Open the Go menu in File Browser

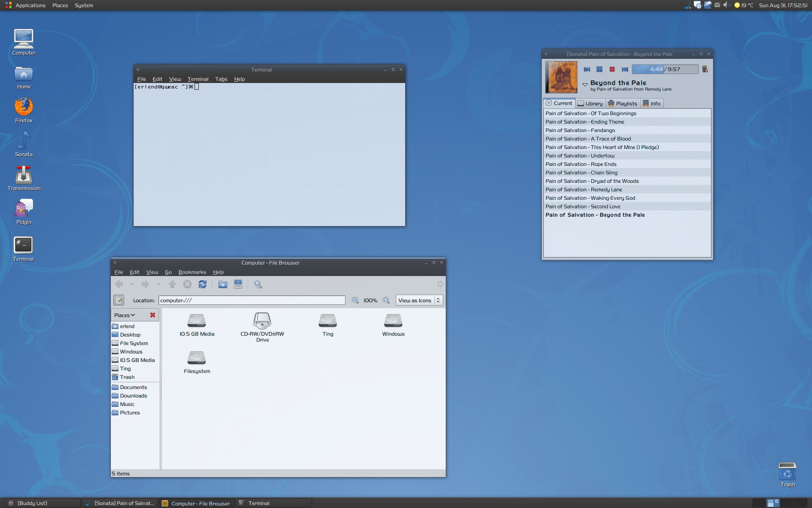[x=168, y=272]
